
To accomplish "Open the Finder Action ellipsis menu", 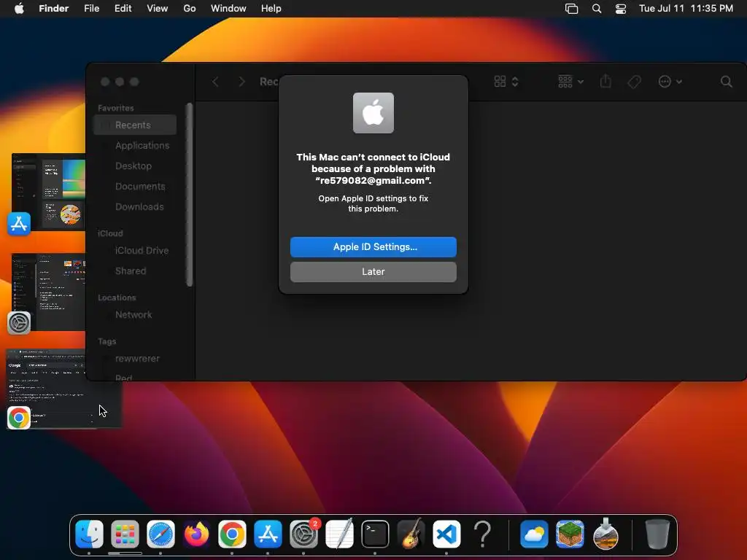I will coord(670,82).
